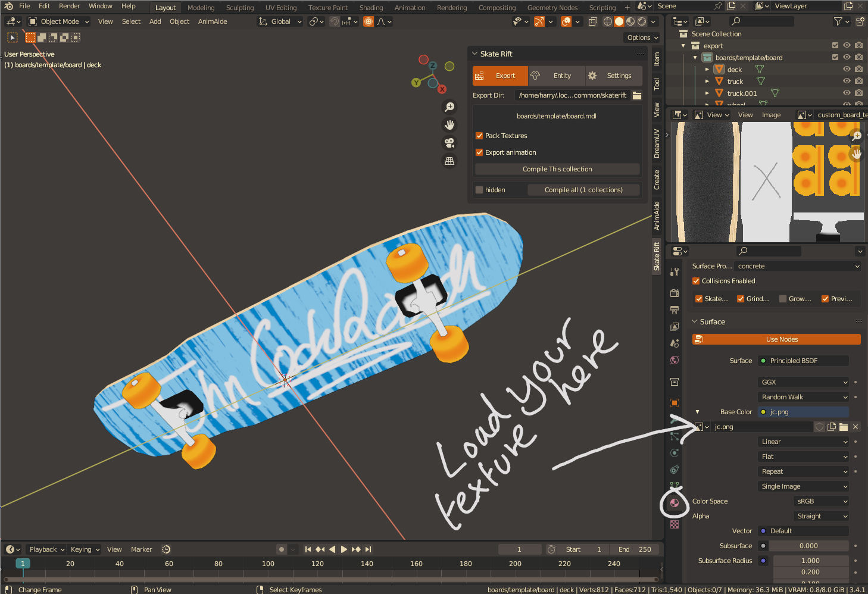
Task: Select rendered viewport shading icon
Action: [x=642, y=21]
